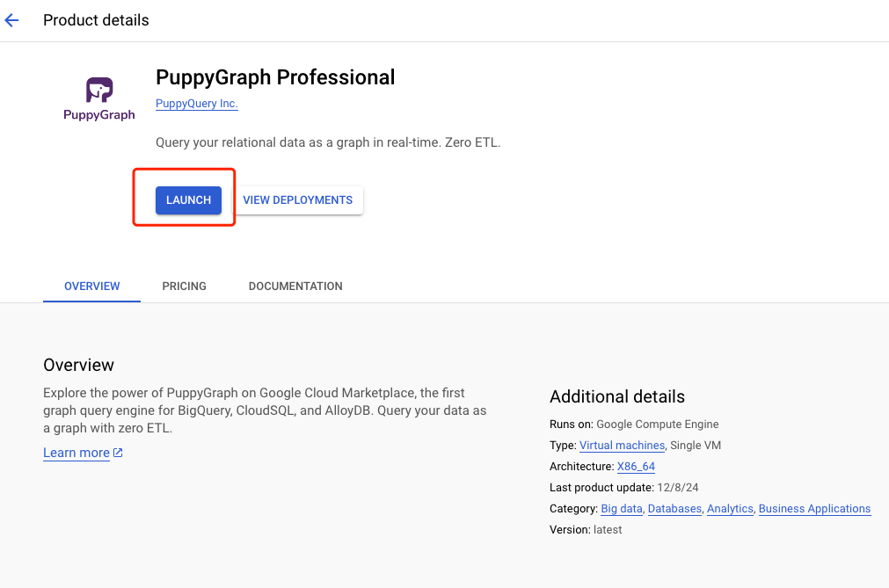889x588 pixels.
Task: Click the 'Zero ETL' tagline text
Action: coord(472,142)
